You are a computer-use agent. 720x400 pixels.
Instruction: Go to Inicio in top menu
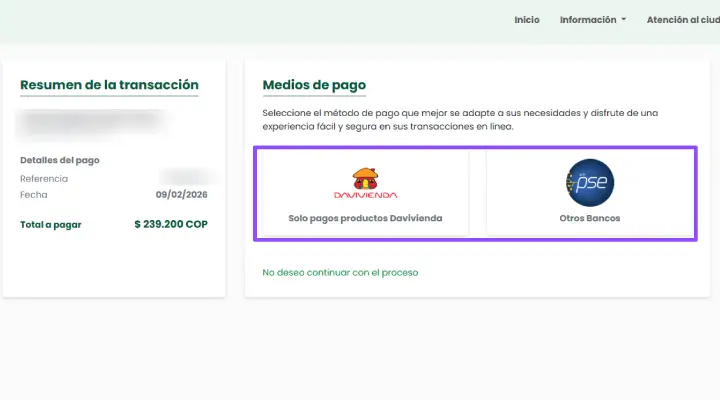click(527, 20)
